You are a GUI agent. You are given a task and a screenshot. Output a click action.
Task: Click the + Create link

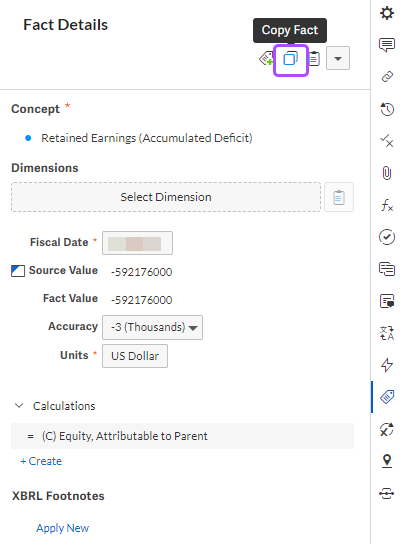(41, 461)
